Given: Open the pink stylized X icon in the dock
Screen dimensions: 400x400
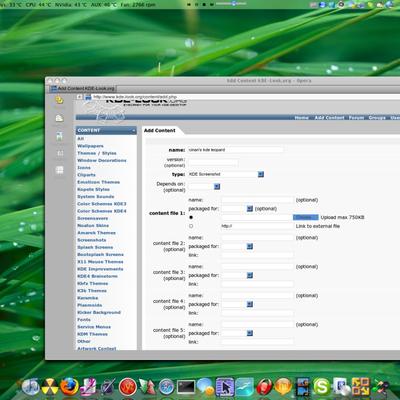Looking at the screenshot, I should 89,387.
